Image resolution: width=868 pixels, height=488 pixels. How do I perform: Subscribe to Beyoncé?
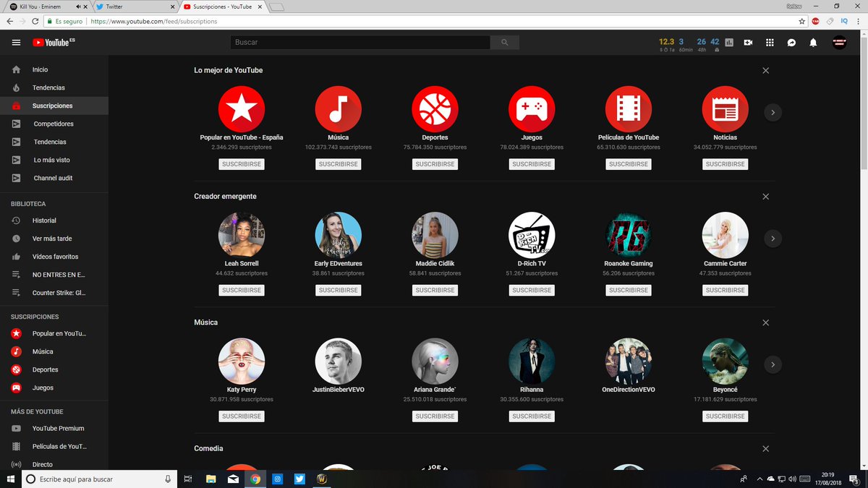[726, 416]
